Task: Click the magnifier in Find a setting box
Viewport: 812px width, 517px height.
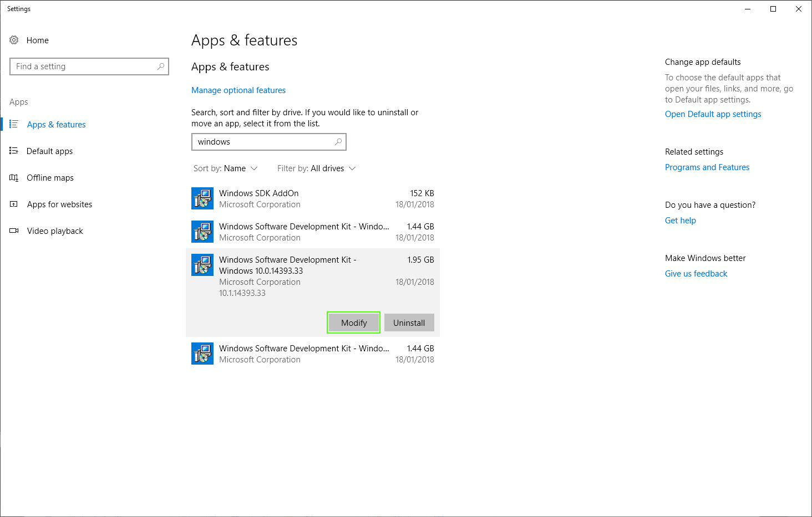Action: pos(161,66)
